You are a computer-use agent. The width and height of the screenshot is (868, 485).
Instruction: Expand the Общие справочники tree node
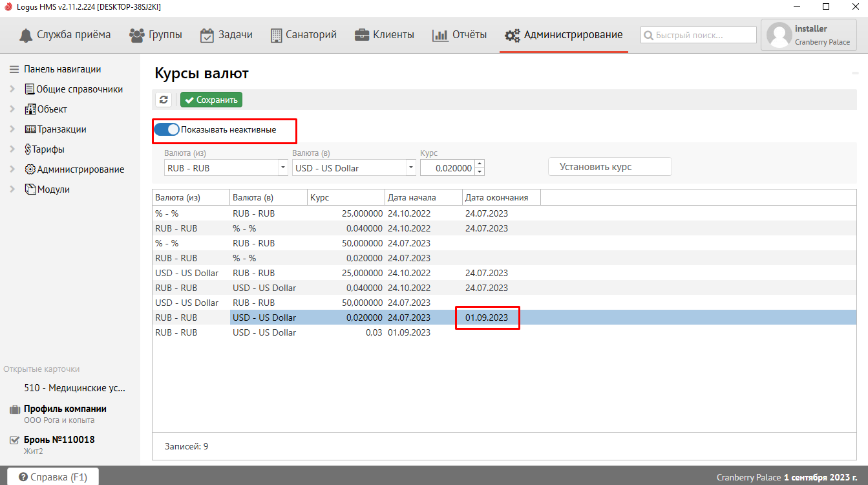12,89
